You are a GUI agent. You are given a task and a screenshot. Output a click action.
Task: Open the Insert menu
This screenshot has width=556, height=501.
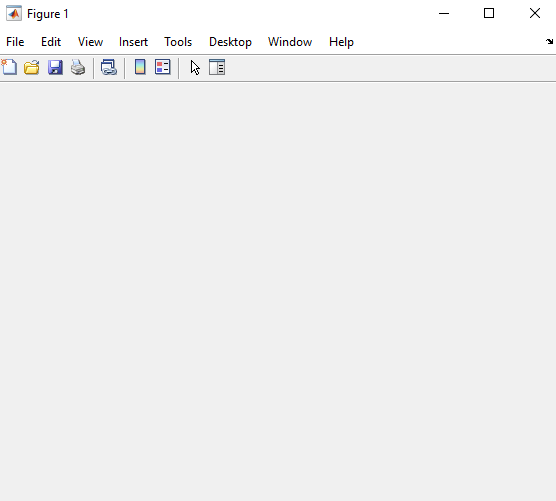coord(133,42)
